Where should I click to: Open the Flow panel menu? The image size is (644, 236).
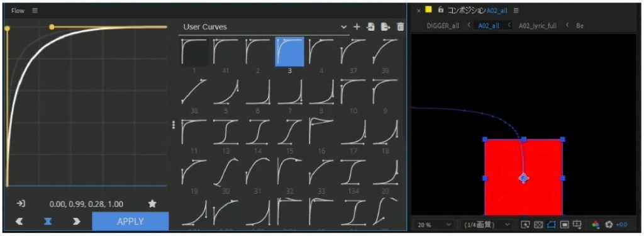coord(35,11)
